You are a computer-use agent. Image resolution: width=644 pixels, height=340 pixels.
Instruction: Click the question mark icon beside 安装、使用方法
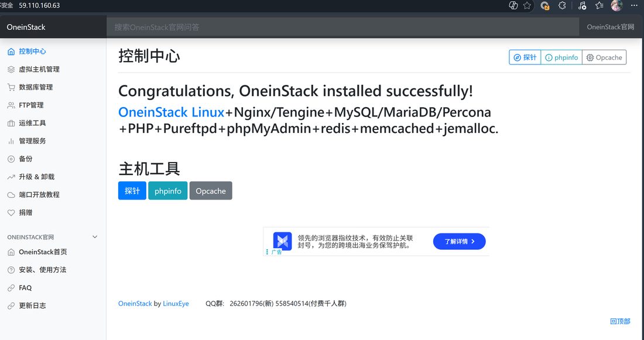click(x=11, y=270)
